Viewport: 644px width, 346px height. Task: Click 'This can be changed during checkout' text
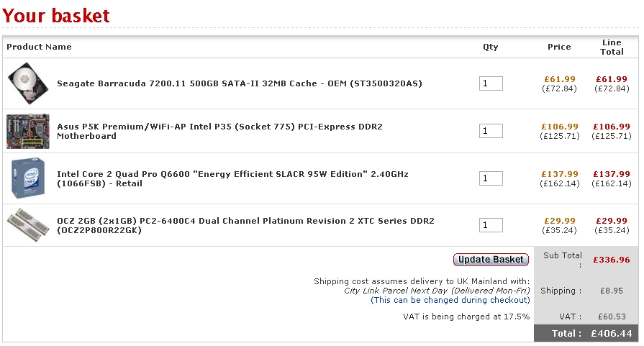450,300
